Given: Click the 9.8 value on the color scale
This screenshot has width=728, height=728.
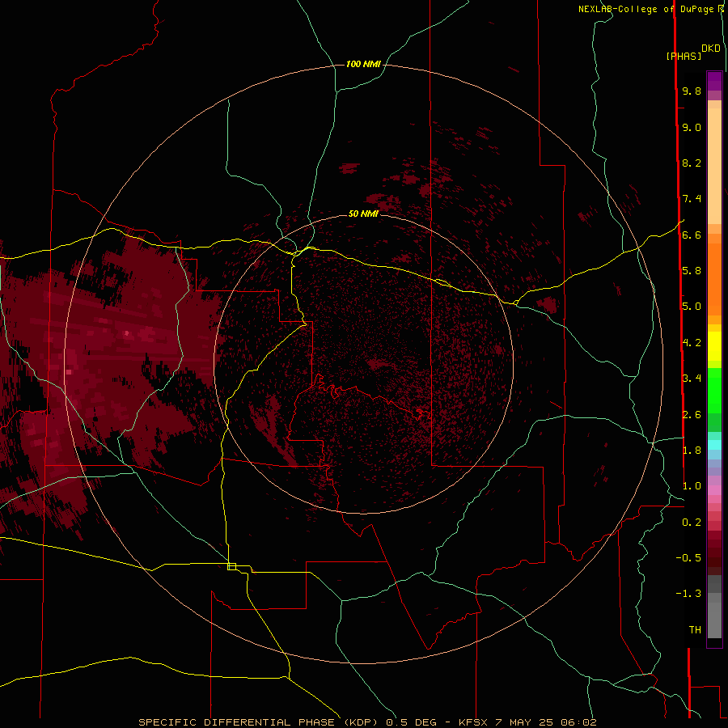Looking at the screenshot, I should (692, 91).
